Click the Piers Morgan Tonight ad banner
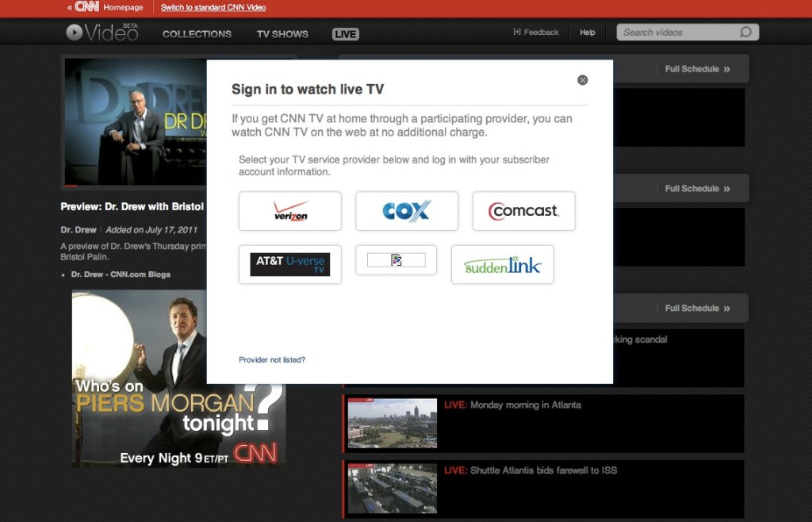 coord(178,378)
